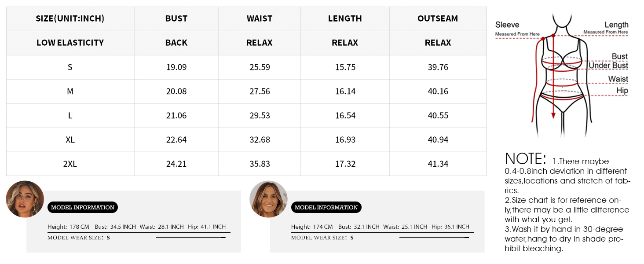Open the 174 CM model's photo

point(268,199)
